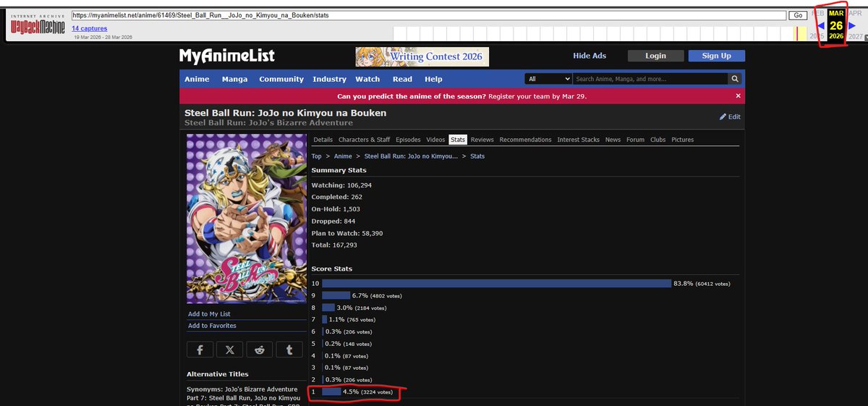The width and height of the screenshot is (868, 406).
Task: Click the Login button
Action: pos(655,56)
